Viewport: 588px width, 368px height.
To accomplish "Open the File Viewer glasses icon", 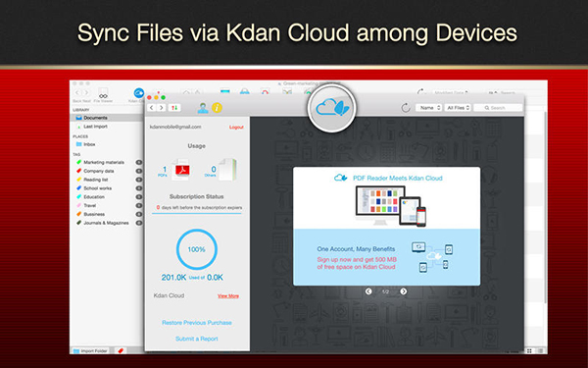I will click(103, 94).
